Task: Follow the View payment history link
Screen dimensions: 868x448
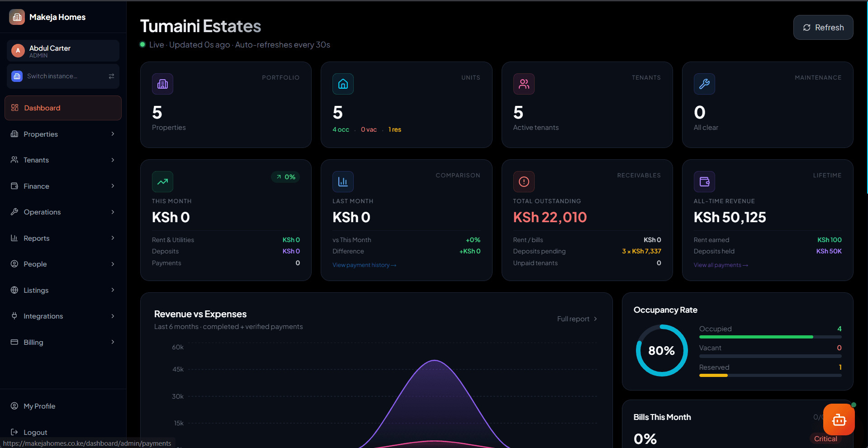Action: coord(364,265)
